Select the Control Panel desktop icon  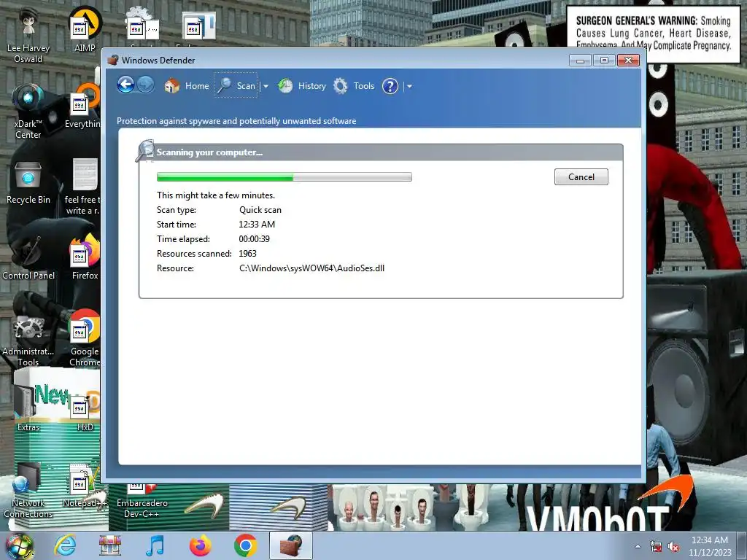[x=28, y=258]
